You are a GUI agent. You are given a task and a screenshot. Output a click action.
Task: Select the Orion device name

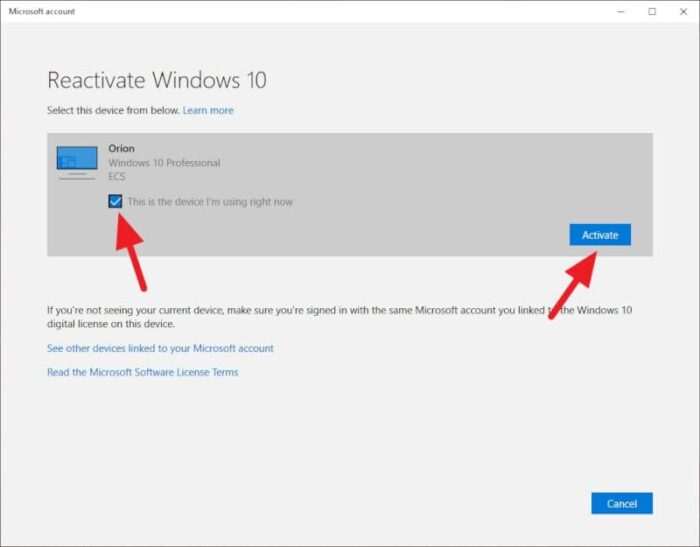click(x=121, y=148)
